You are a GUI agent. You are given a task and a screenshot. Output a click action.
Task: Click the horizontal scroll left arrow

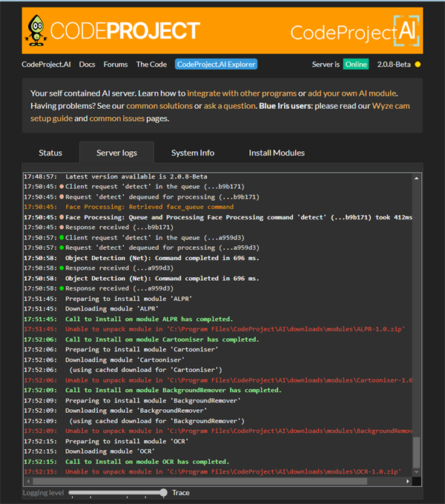(x=28, y=481)
